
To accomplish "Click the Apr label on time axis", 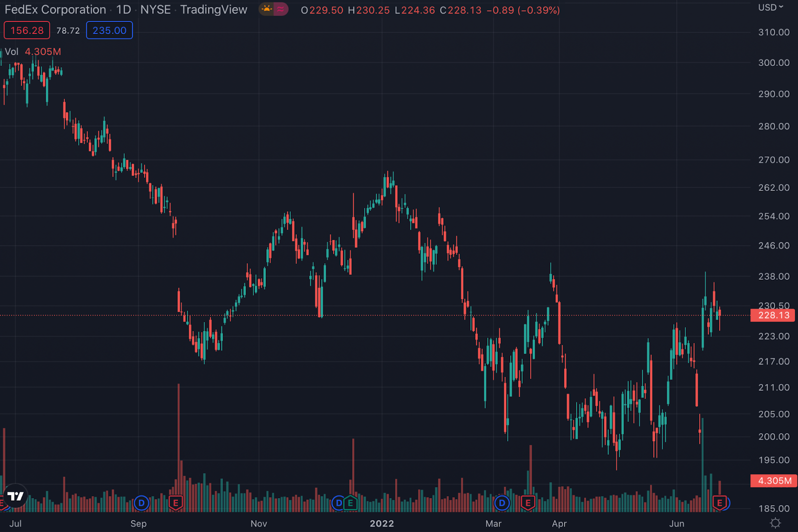I will (560, 524).
